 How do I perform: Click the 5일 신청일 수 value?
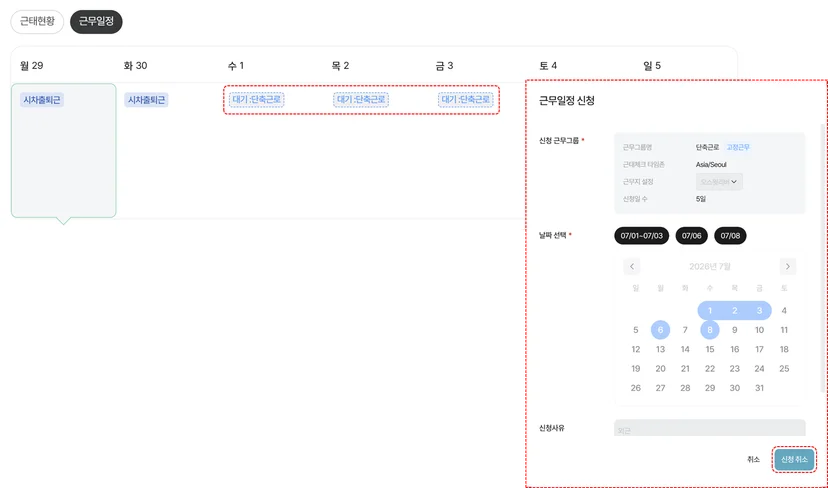tap(701, 199)
